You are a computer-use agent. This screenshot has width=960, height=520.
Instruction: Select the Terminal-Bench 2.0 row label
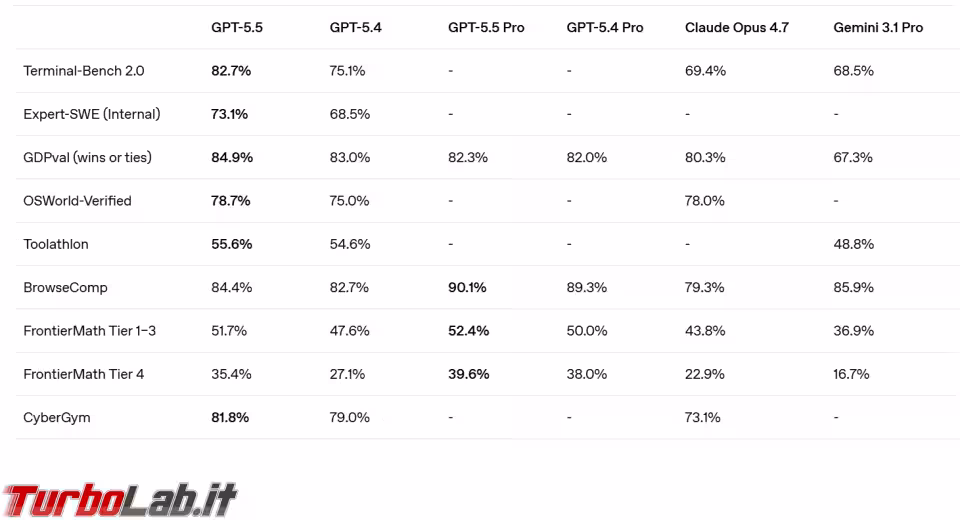[84, 71]
